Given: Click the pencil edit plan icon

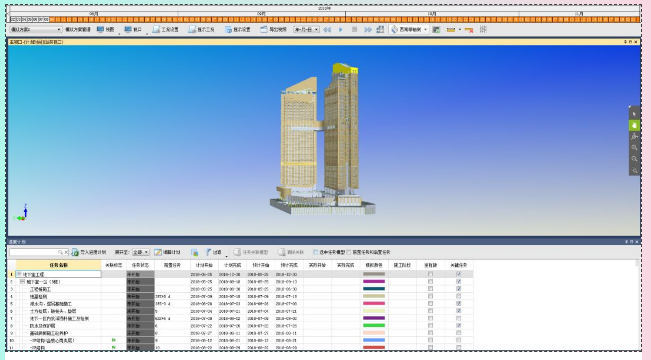Looking at the screenshot, I should pos(158,252).
